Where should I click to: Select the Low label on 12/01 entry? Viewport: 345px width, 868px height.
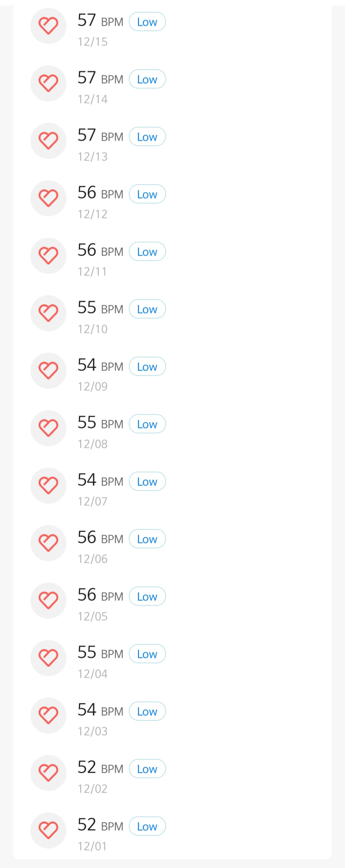point(147,826)
